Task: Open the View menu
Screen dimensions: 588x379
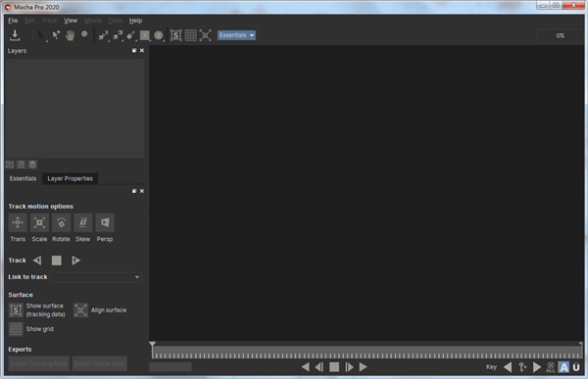Action: tap(71, 21)
